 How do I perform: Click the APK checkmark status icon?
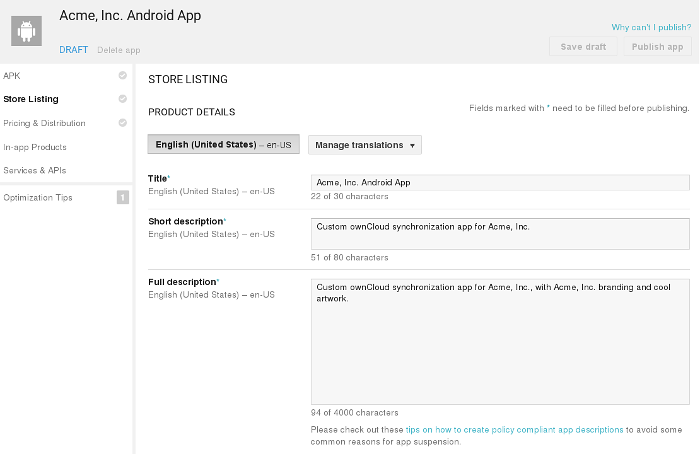click(122, 75)
